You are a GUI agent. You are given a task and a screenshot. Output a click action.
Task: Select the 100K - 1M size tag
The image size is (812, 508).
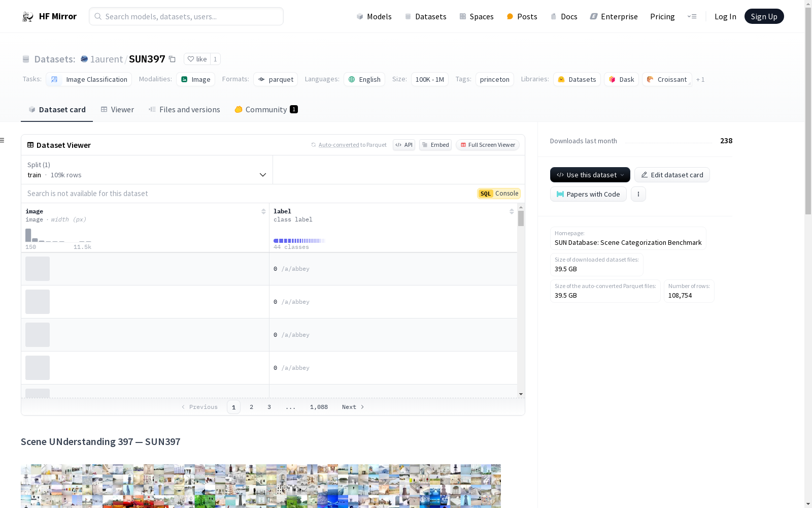pos(430,79)
